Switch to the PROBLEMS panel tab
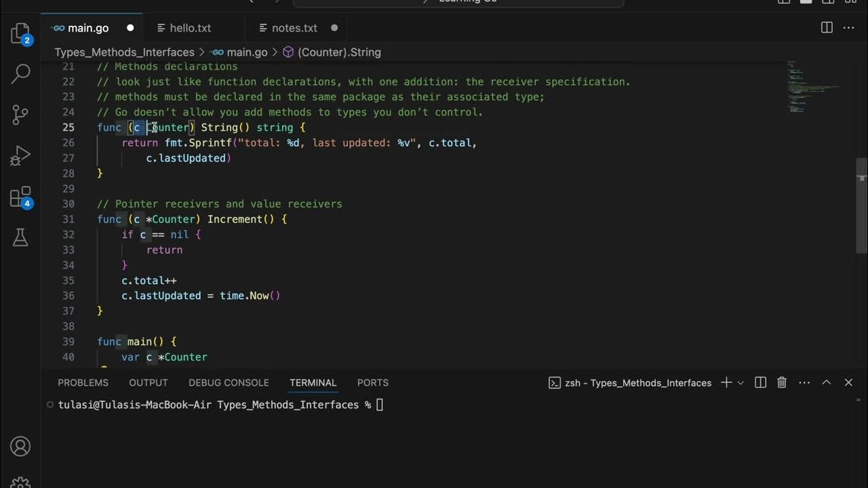 tap(83, 383)
